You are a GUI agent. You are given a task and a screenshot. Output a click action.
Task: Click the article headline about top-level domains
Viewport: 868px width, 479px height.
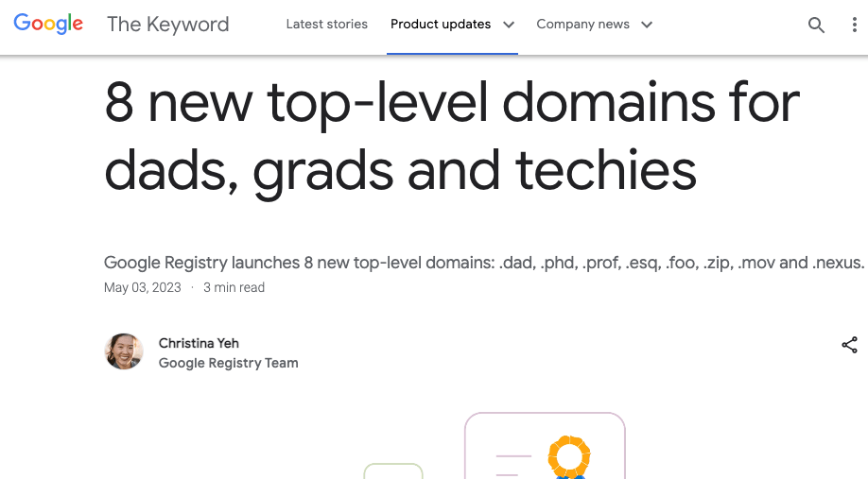coord(452,137)
